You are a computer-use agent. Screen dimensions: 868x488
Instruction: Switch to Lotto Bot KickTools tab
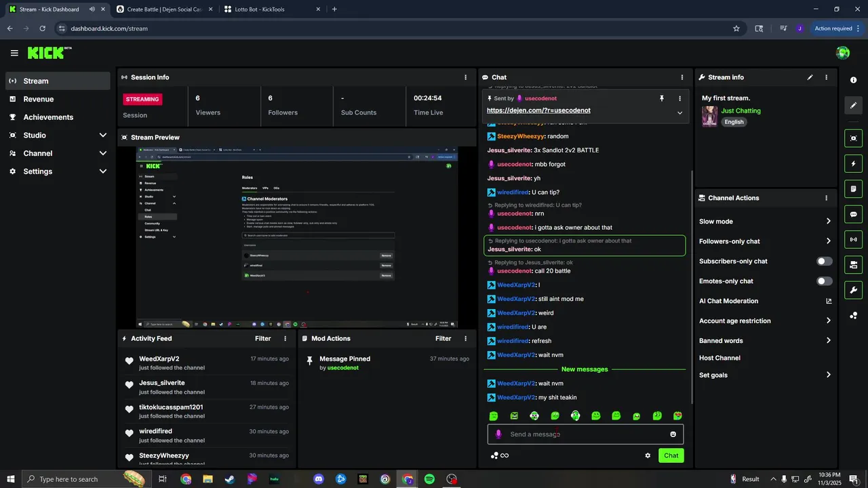[x=271, y=9]
